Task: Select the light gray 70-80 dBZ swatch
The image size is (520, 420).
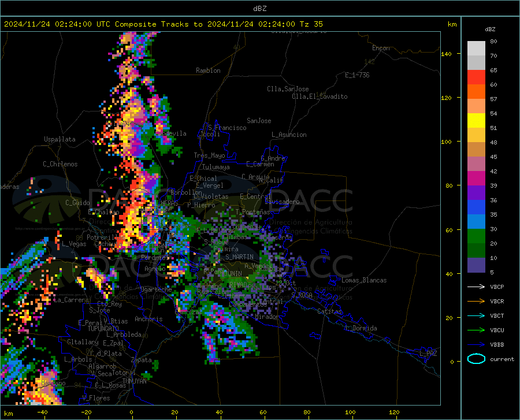Action: 476,49
